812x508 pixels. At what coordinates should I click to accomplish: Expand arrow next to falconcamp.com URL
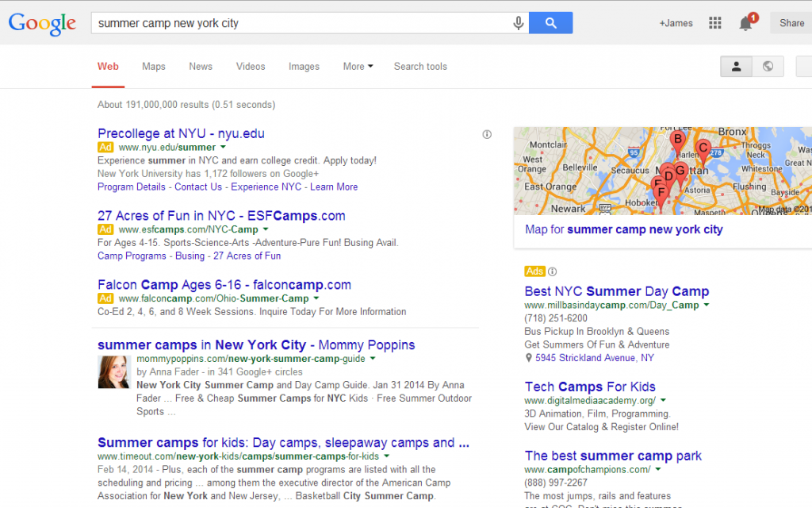(x=316, y=298)
